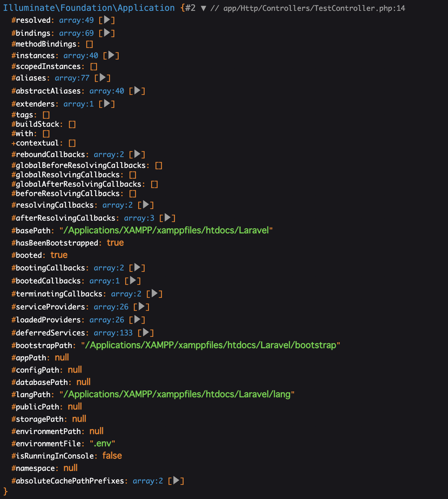Click the false value of #isRunningInConsole
This screenshot has width=448, height=499.
tap(112, 456)
